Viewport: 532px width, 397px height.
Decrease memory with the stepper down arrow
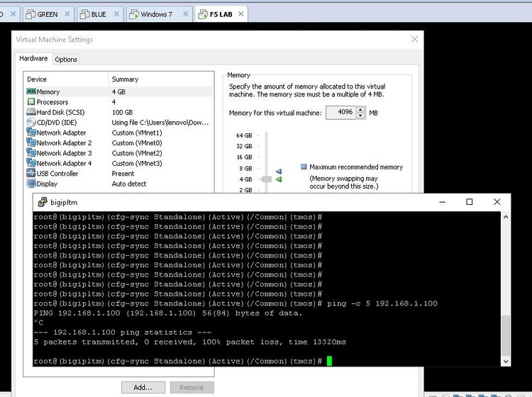point(361,116)
